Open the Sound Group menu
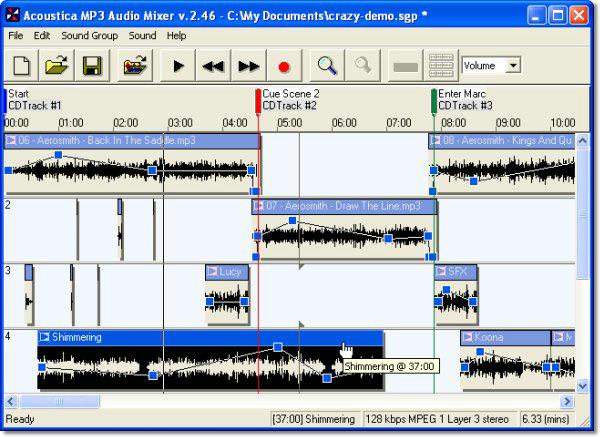Screen dimensions: 600x437 [89, 36]
